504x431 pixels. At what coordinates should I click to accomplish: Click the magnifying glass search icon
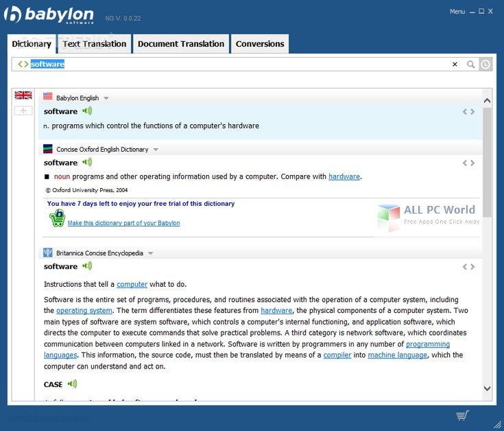(x=471, y=65)
